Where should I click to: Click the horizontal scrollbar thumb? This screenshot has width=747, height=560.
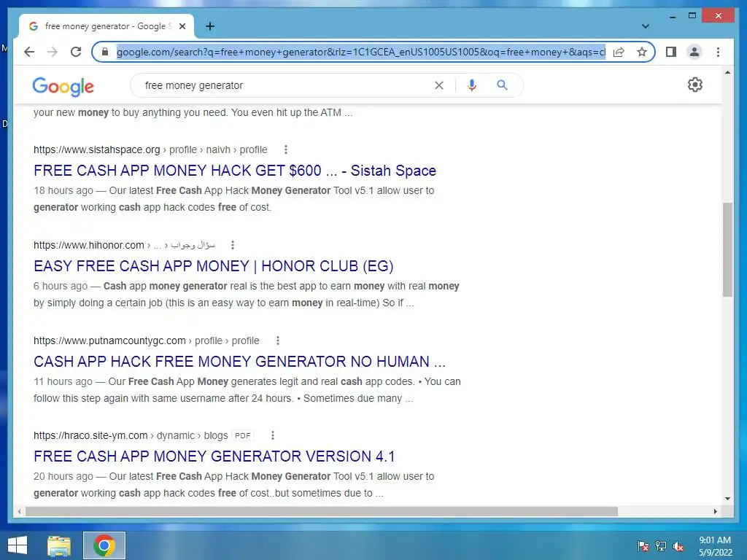[322, 511]
